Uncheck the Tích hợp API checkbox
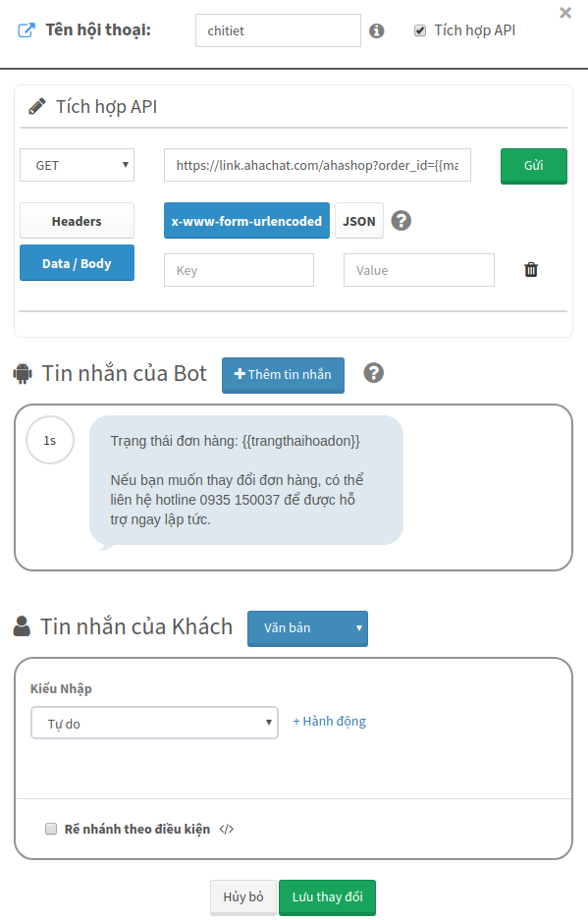The image size is (588, 920). [x=420, y=30]
